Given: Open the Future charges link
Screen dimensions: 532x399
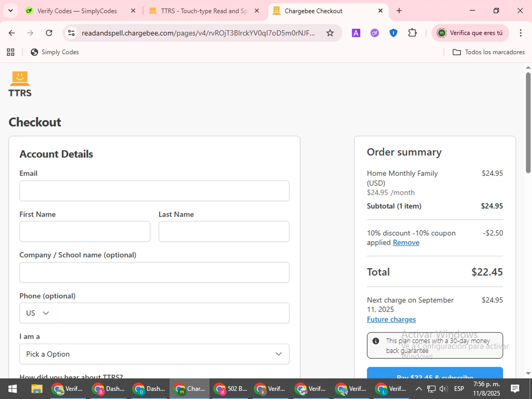Looking at the screenshot, I should pos(391,319).
